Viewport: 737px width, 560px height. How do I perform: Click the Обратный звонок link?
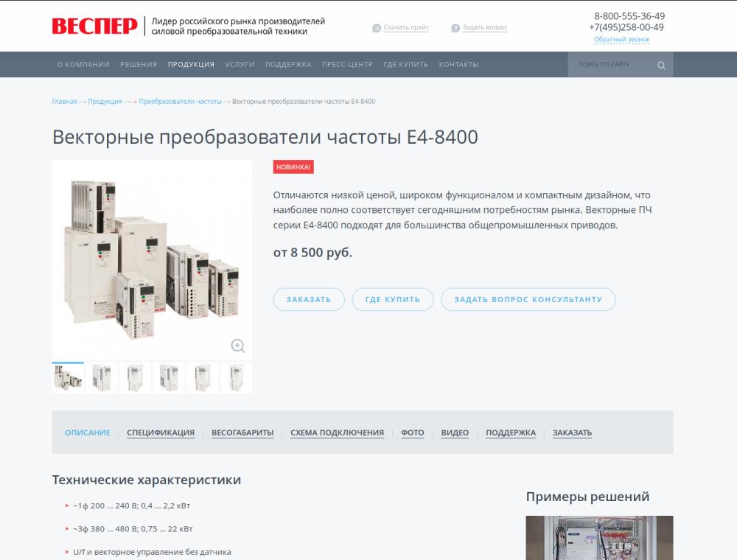pos(622,40)
